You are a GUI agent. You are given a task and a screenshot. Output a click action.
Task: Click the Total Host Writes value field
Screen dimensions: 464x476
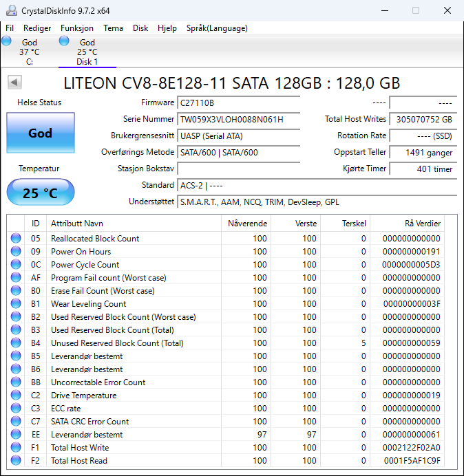click(x=423, y=119)
